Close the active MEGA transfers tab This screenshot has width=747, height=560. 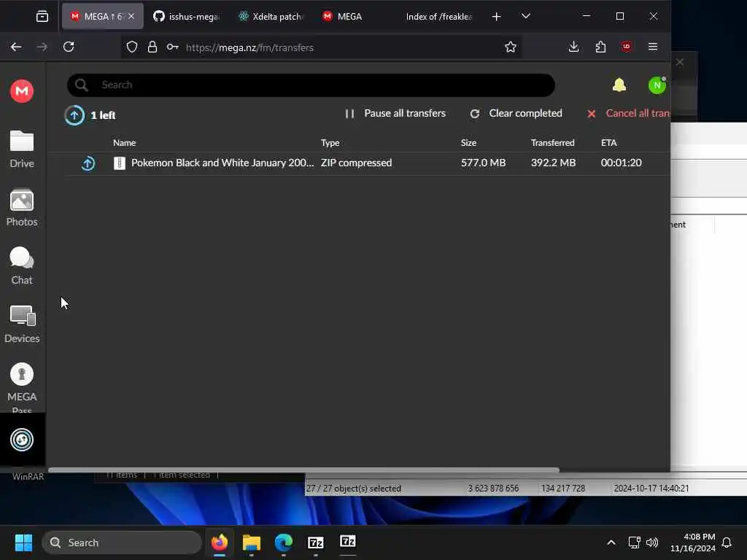pos(131,17)
